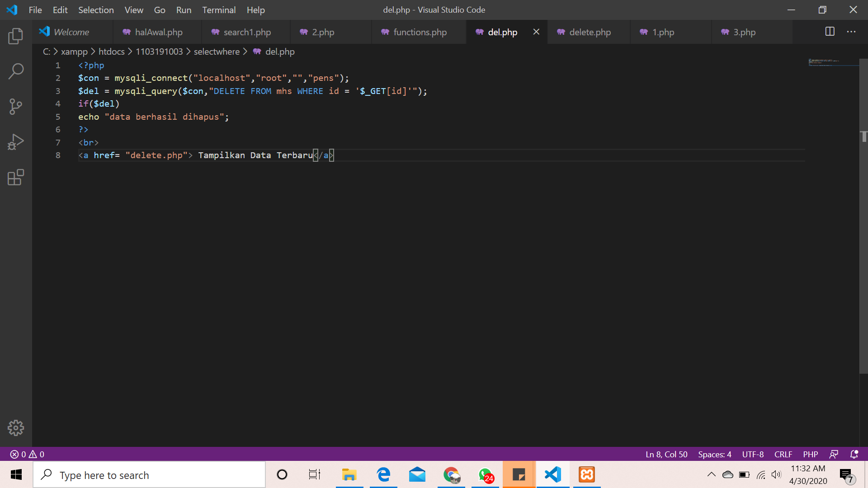Change the Spaces: 4 indentation setting
Screen dimensions: 868x488
(x=714, y=454)
